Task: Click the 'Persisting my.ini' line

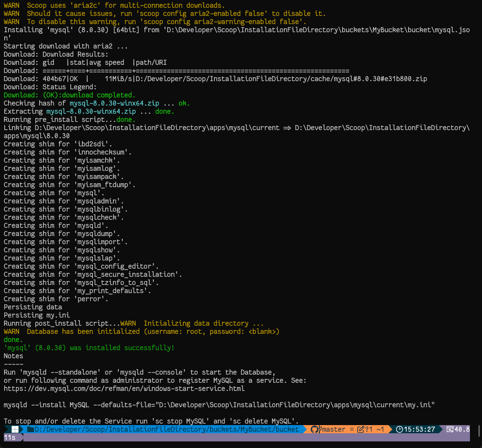Action: [37, 315]
